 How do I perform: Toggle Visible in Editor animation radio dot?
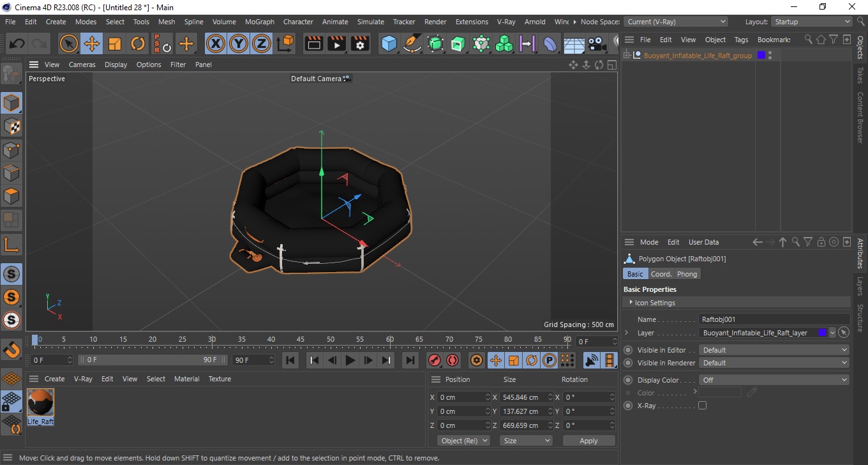628,350
